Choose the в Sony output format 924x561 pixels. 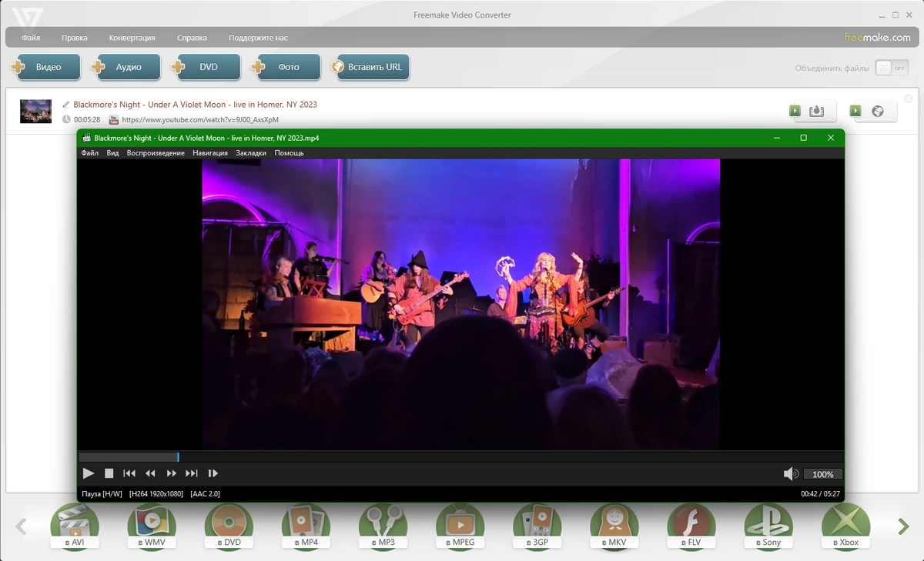click(768, 527)
